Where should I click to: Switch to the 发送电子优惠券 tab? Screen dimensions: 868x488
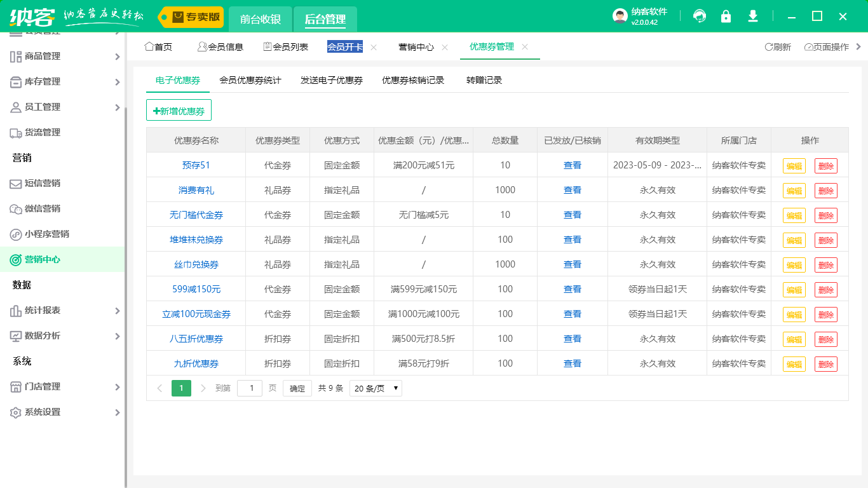[x=332, y=80]
